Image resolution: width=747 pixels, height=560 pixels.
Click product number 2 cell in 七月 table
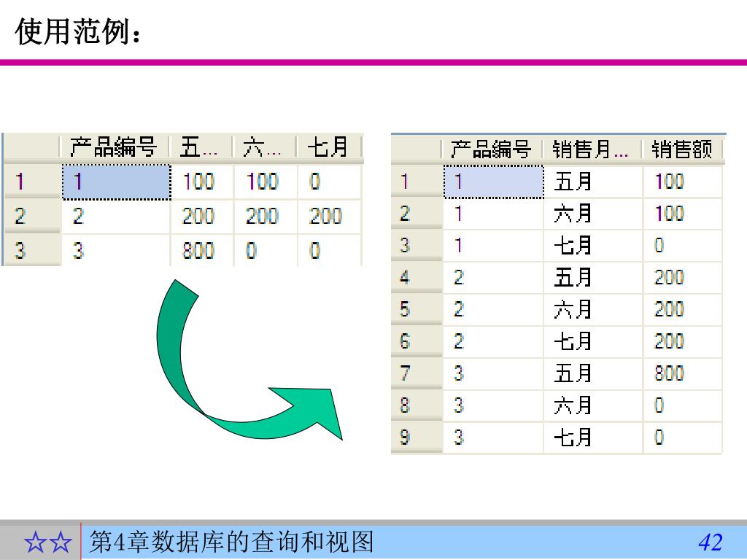[115, 216]
